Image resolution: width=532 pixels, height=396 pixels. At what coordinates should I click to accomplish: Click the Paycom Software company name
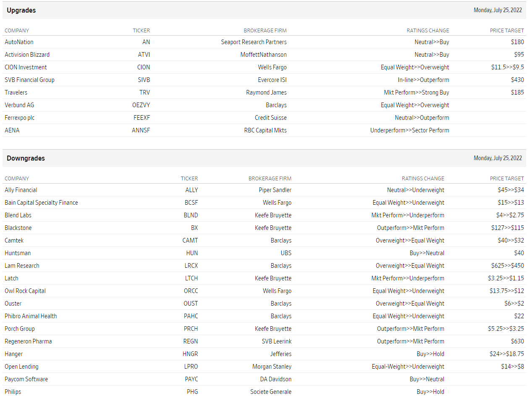(26, 379)
